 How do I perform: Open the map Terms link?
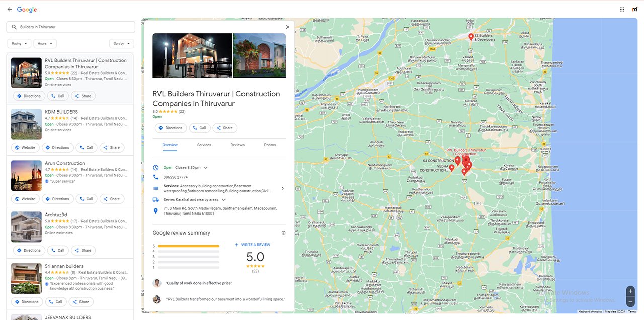pos(632,311)
